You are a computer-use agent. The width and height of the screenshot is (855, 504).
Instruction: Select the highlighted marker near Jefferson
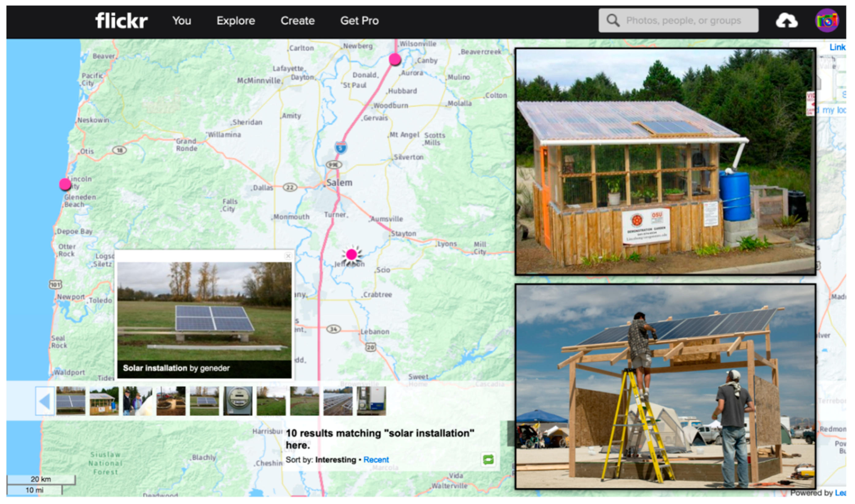351,254
